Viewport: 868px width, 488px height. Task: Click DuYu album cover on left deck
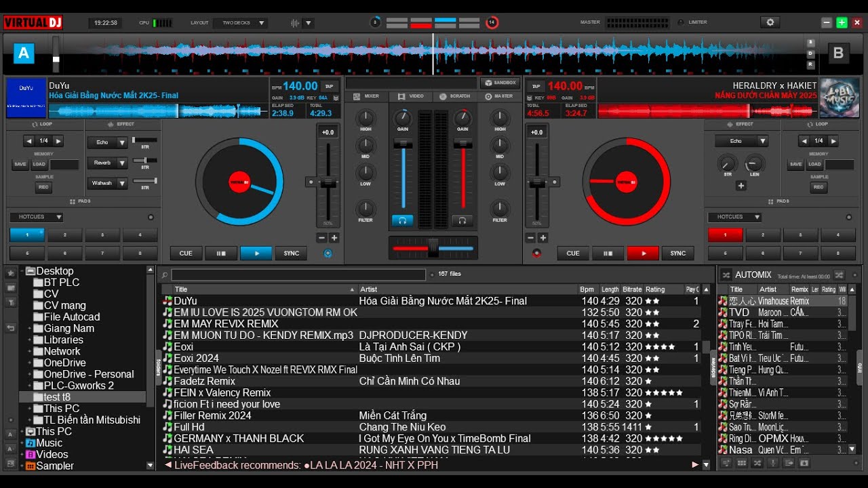click(26, 98)
